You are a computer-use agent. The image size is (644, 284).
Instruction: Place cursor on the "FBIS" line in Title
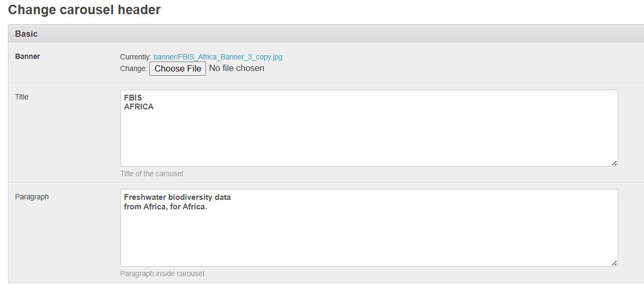click(x=133, y=98)
